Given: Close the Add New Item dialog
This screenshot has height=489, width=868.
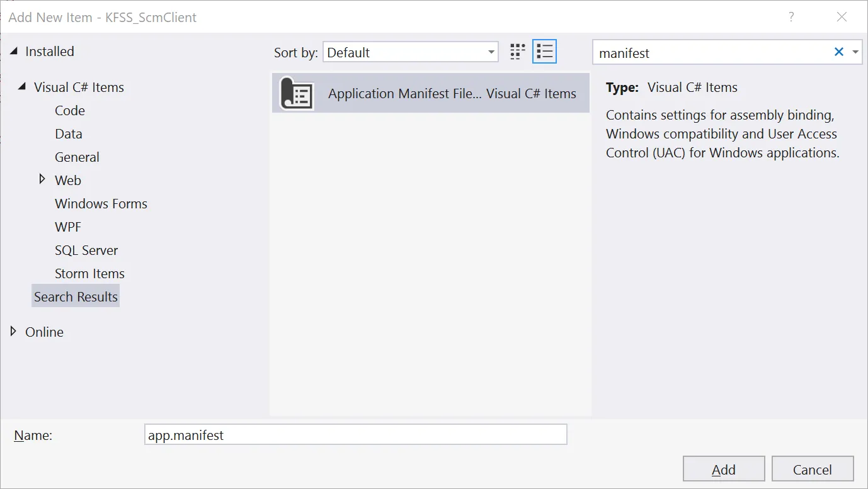Looking at the screenshot, I should point(842,17).
